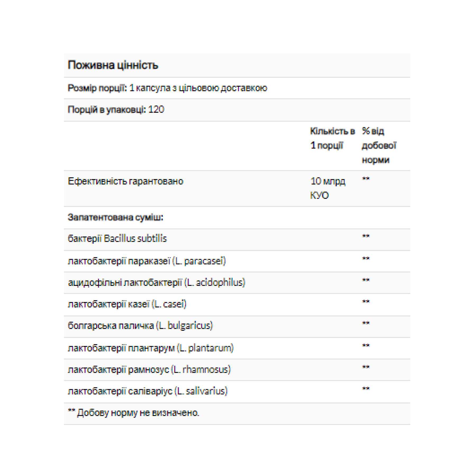Click the asterisks beside "Ефективність гарантовано"
Viewport: 476px width, 476px height.
point(366,178)
